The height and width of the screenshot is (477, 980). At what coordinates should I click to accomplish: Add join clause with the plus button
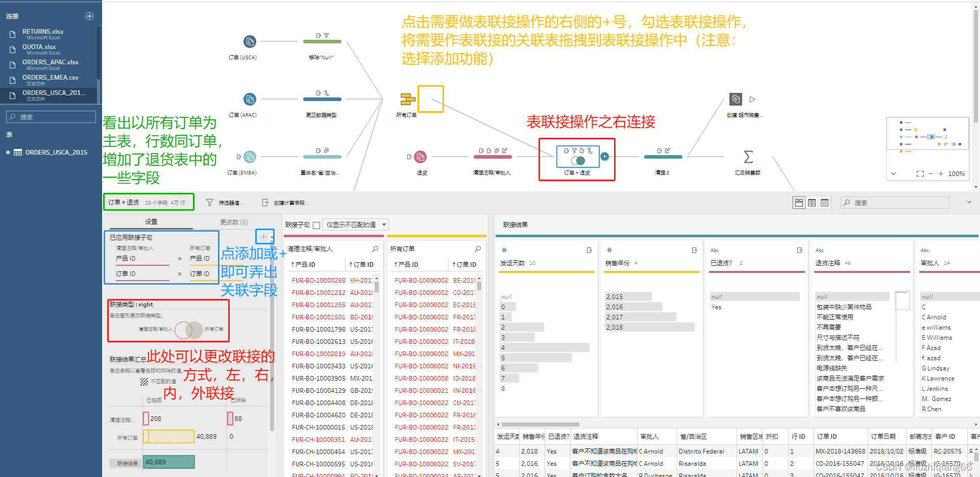click(263, 237)
